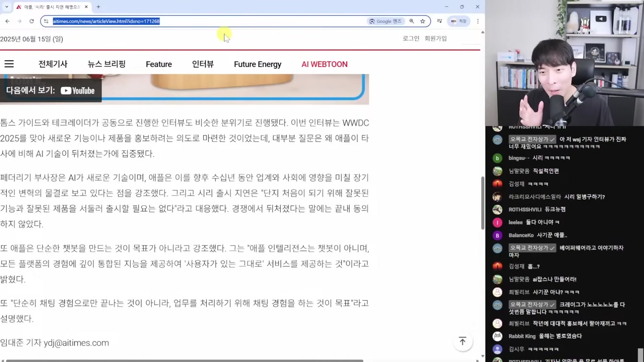Screen dimensions: 644x362
Task: Go to the 인터뷰 section
Action: click(203, 64)
